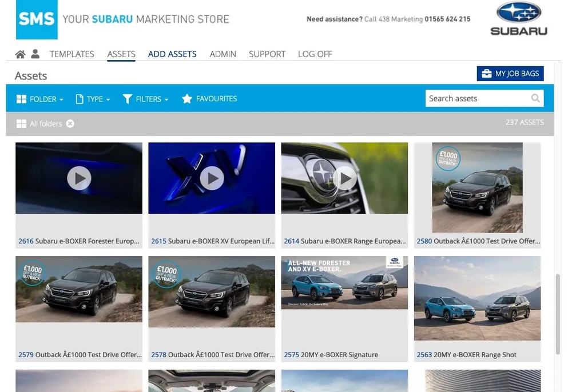Expand the Type dropdown
The width and height of the screenshot is (572, 392).
tap(93, 99)
